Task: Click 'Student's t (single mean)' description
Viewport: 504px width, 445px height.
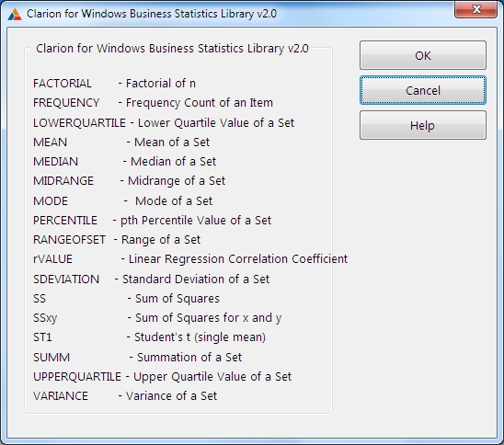Action: coord(200,337)
